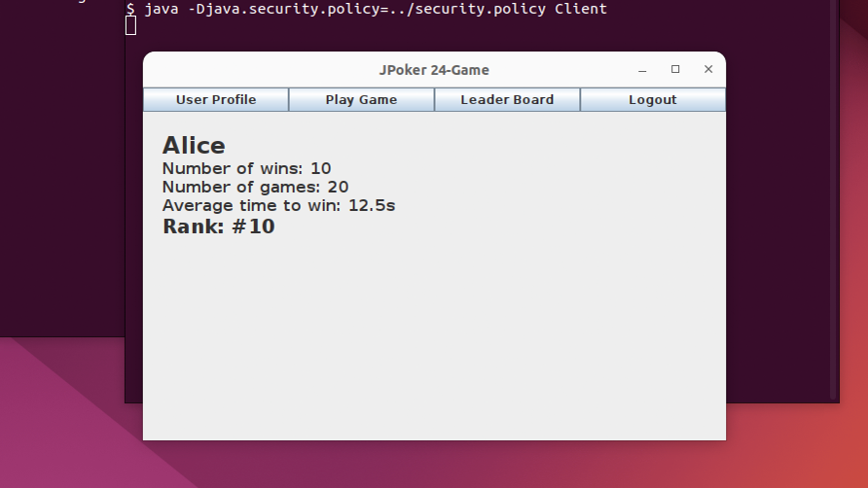Select Average time to win: 12.5s text

click(x=278, y=206)
